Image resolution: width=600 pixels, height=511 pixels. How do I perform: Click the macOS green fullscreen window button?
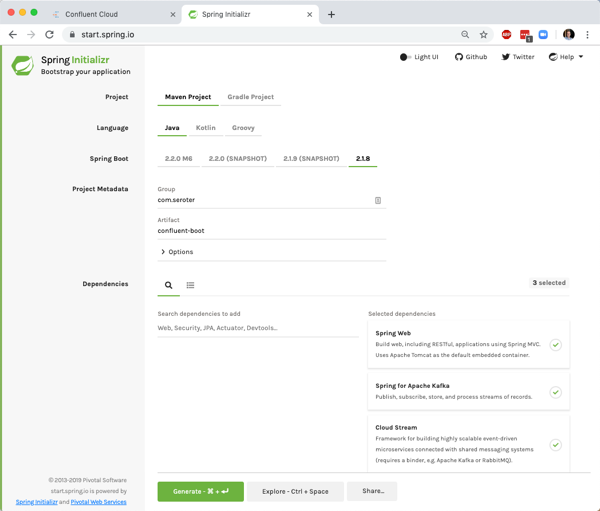click(34, 12)
